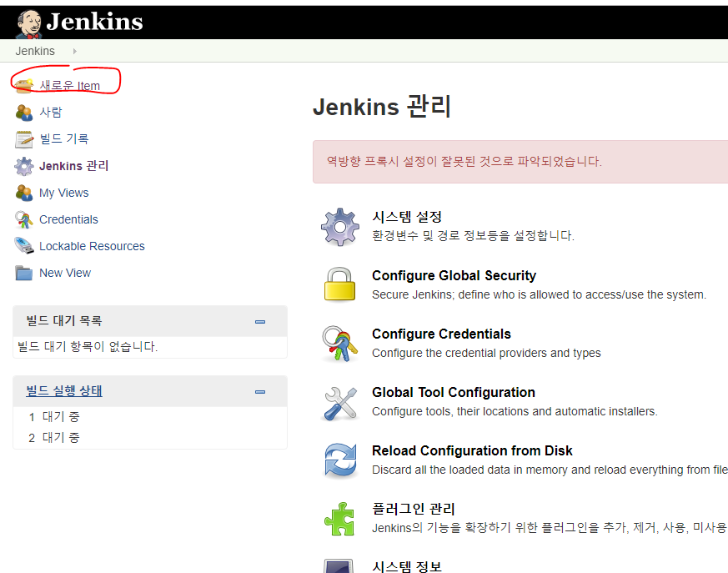Click the Configure Credentials keys icon
Image resolution: width=728 pixels, height=573 pixels.
tap(340, 344)
